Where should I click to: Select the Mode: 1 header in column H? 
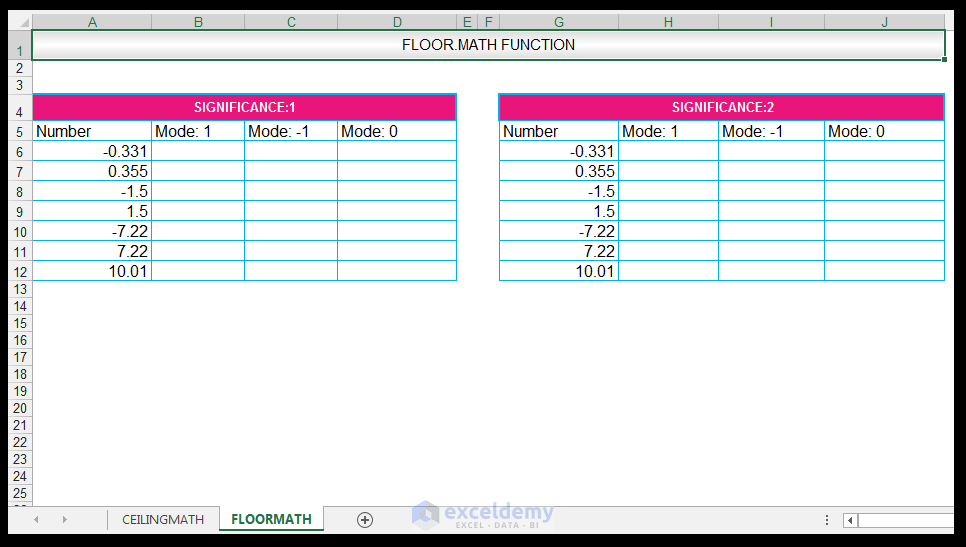pyautogui.click(x=668, y=131)
